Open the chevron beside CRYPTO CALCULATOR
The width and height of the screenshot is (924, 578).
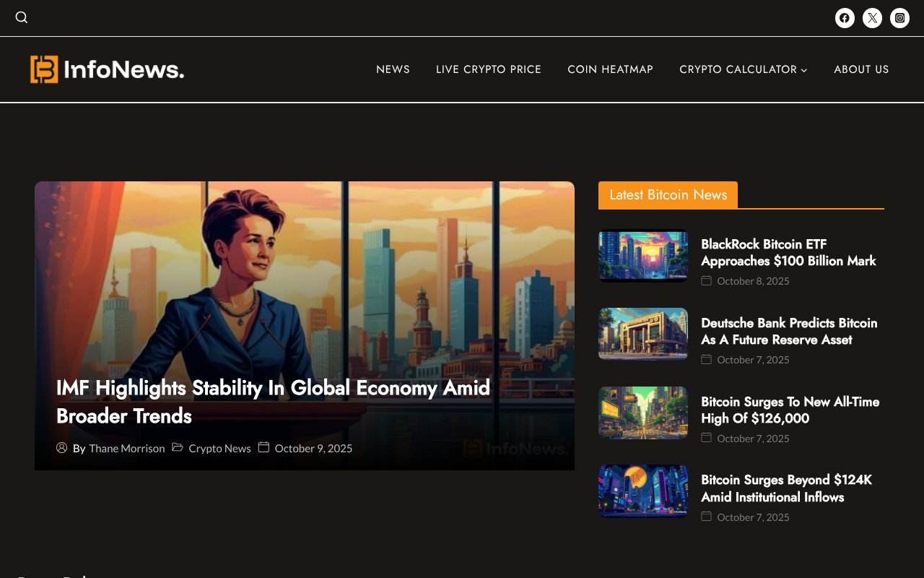coord(803,70)
